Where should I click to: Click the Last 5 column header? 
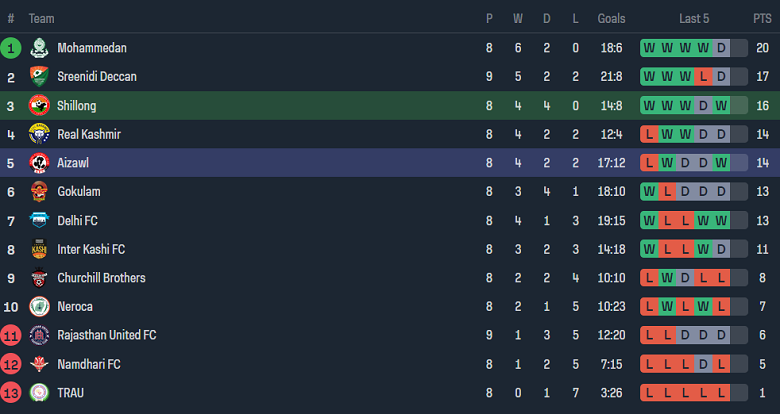coord(694,18)
